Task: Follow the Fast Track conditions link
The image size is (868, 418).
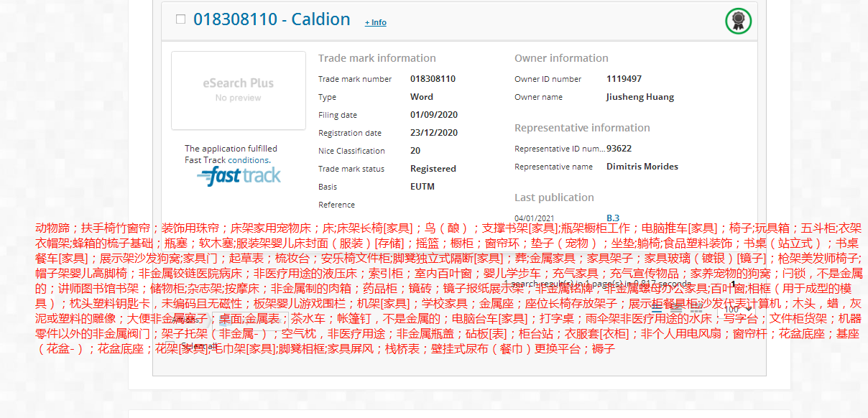Action: coord(249,160)
